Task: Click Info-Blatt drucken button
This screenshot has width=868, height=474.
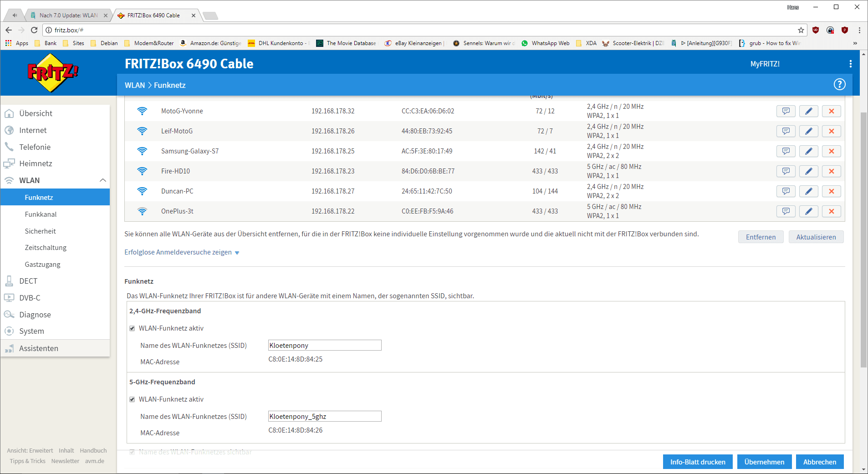Action: 698,462
